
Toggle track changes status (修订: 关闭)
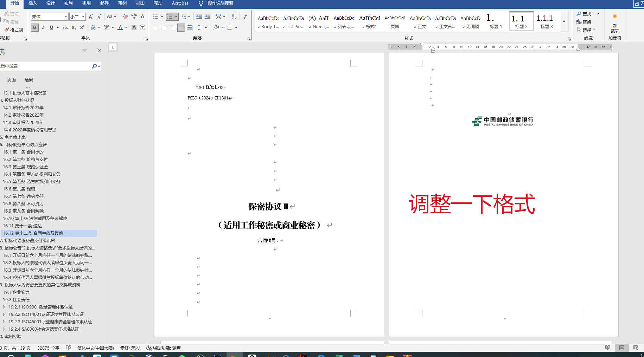coord(130,348)
